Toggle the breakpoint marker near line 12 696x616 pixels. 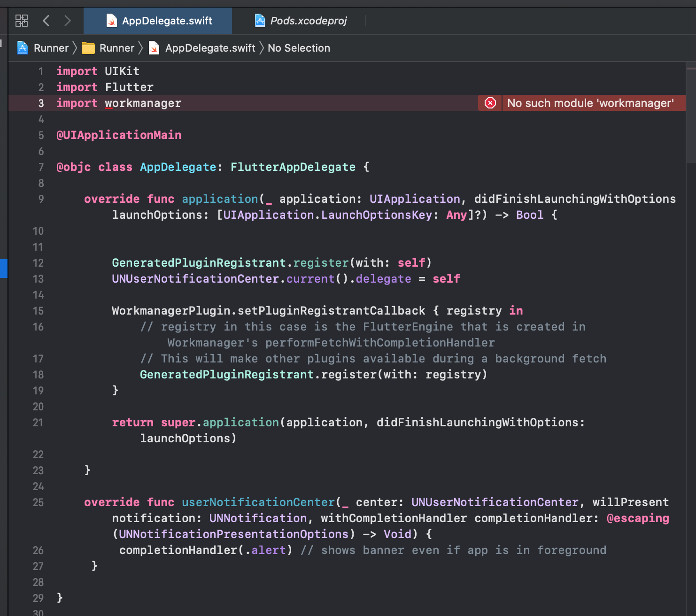point(4,269)
